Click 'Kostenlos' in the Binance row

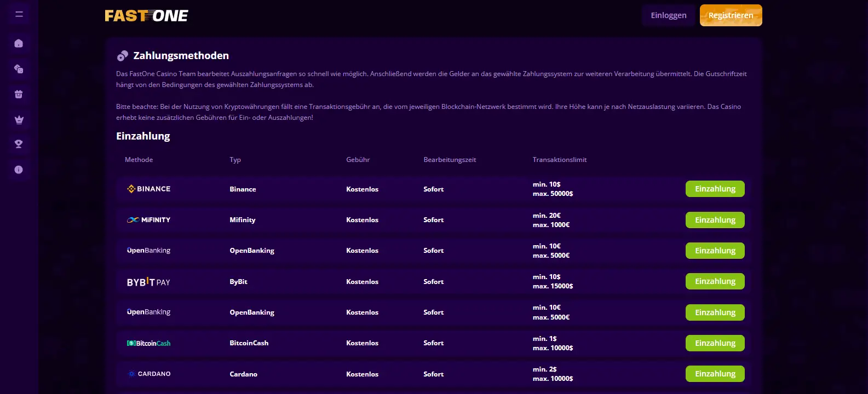tap(362, 189)
